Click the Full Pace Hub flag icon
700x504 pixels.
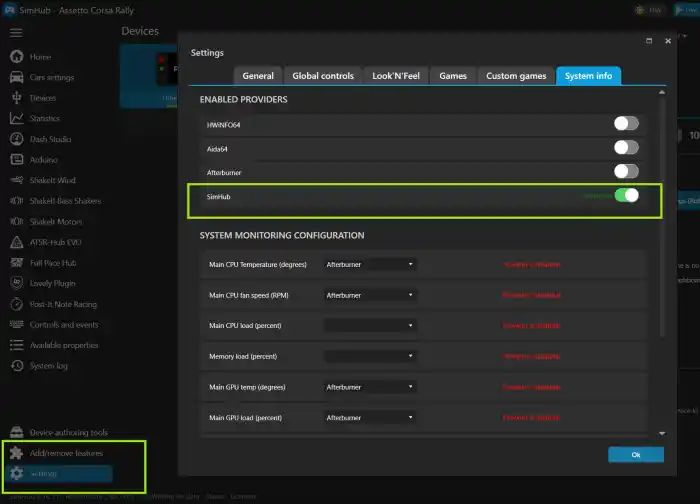(x=17, y=262)
